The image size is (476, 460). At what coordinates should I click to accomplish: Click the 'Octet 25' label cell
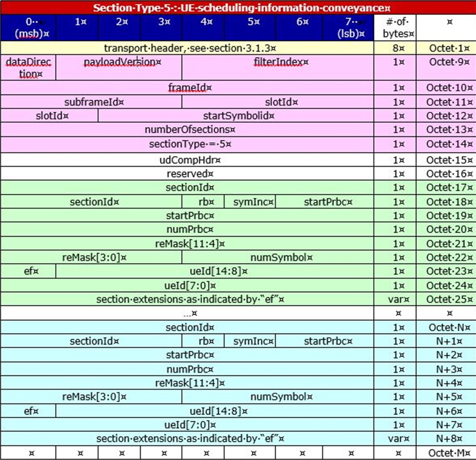pyautogui.click(x=446, y=299)
